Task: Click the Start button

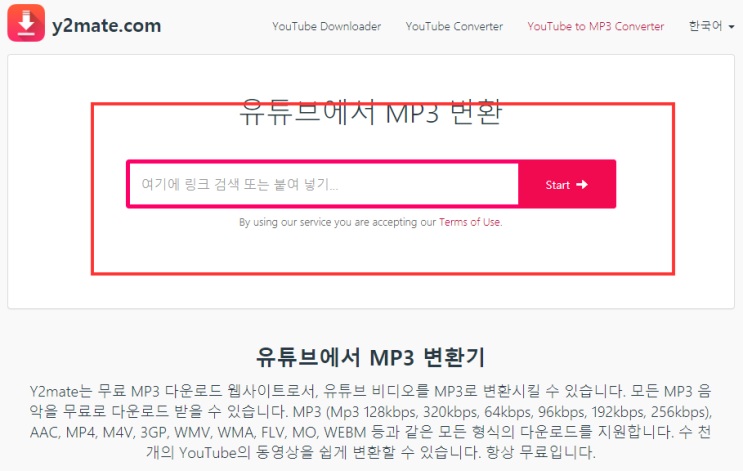Action: (567, 185)
